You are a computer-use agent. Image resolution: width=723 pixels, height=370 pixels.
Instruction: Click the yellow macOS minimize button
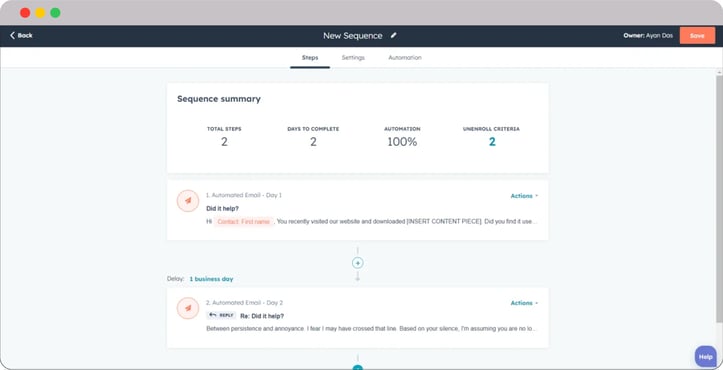40,12
